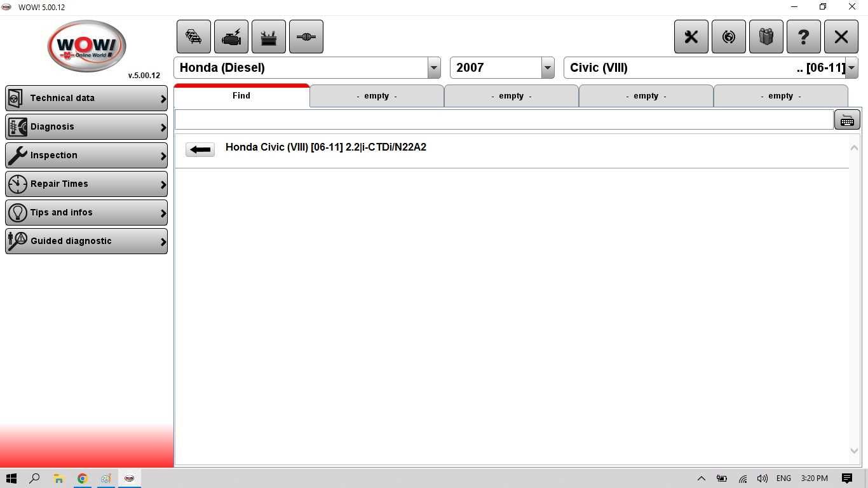868x488 pixels.
Task: Select the Find tab
Action: pos(241,96)
